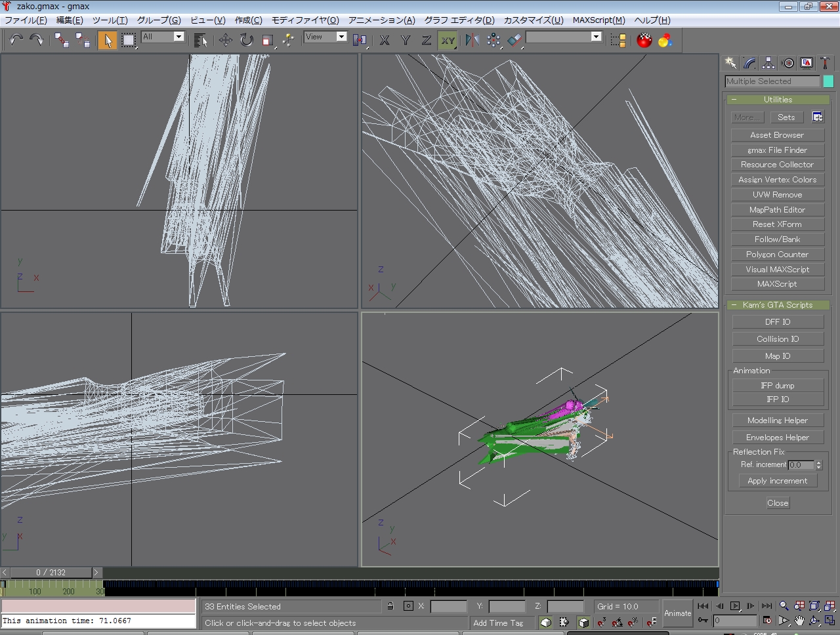The width and height of the screenshot is (840, 635).
Task: Toggle the Animate button
Action: click(x=677, y=613)
